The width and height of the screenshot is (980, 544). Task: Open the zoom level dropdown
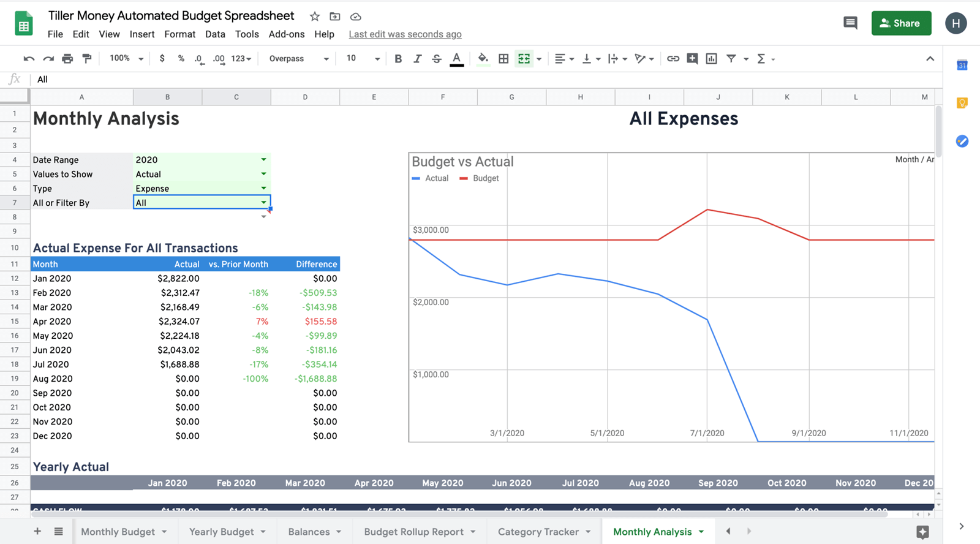point(127,59)
